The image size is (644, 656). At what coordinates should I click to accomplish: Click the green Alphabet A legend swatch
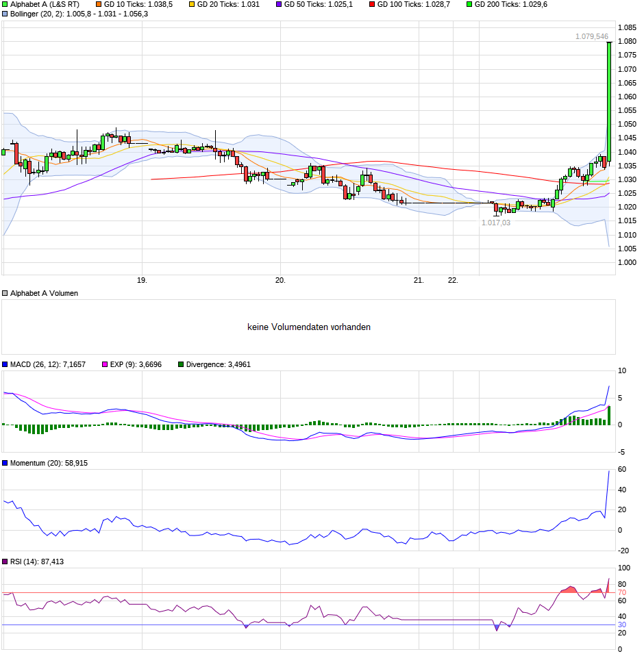point(5,5)
